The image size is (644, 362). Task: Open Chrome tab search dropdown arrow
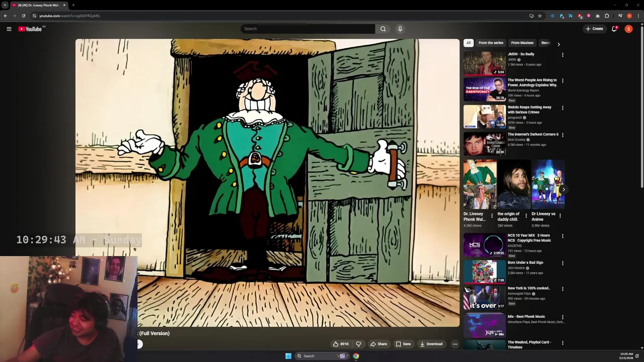(5, 5)
